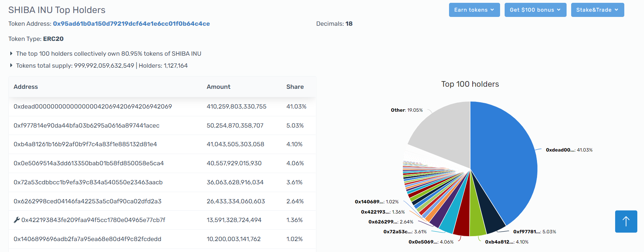Click the Other: 19.05% chart label
Screen dimensions: 644x252
407,110
